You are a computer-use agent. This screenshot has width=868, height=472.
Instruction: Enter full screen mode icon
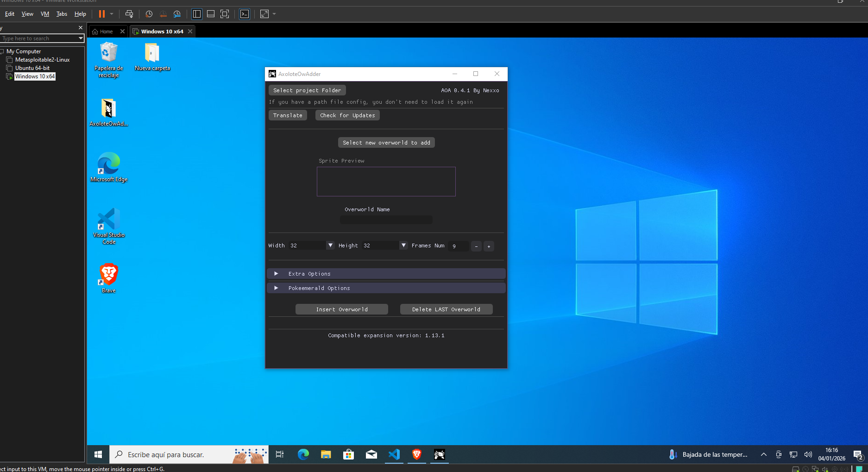pyautogui.click(x=225, y=14)
